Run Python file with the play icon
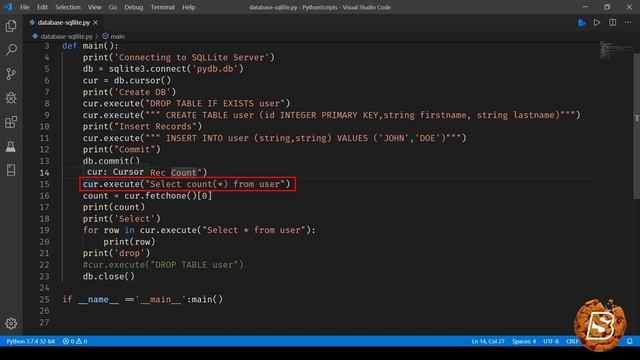The width and height of the screenshot is (640, 360). [597, 23]
